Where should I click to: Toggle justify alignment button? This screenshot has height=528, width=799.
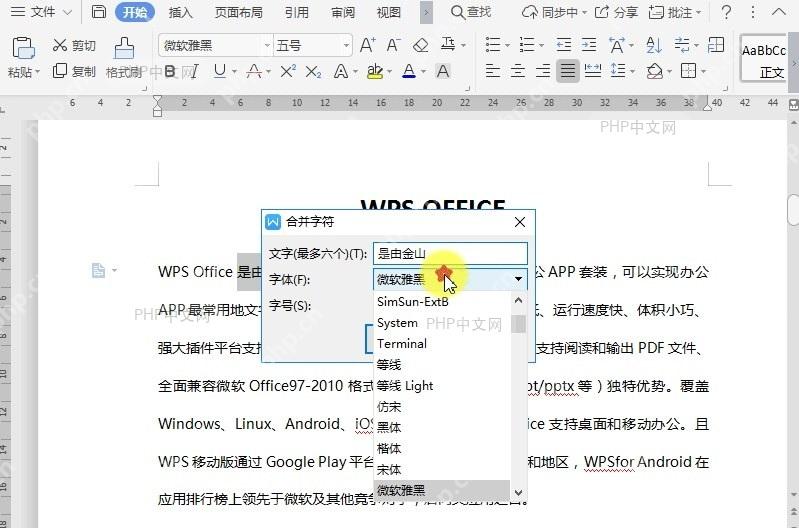[568, 71]
